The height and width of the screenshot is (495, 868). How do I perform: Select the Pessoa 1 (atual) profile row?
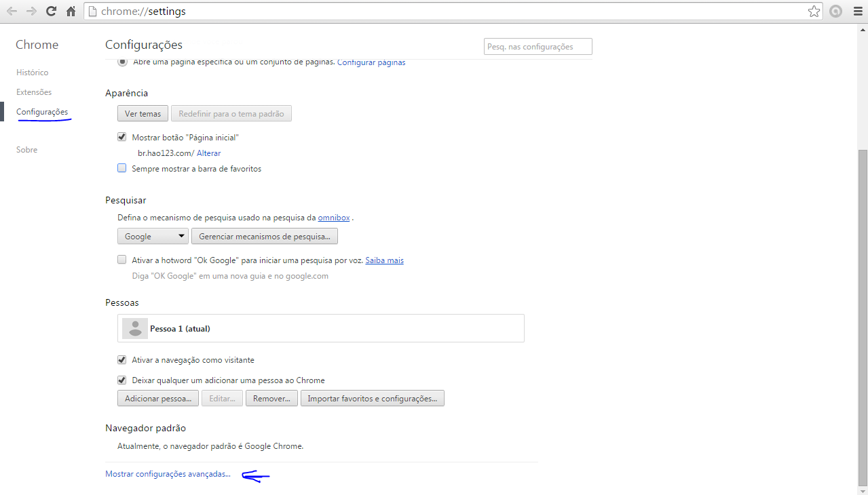[x=321, y=328]
